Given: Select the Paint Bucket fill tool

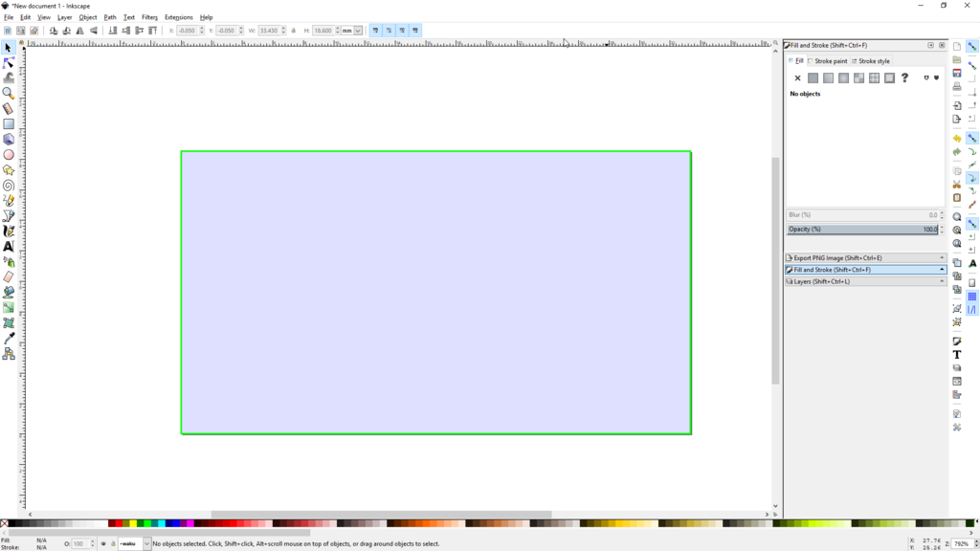Looking at the screenshot, I should pyautogui.click(x=8, y=292).
